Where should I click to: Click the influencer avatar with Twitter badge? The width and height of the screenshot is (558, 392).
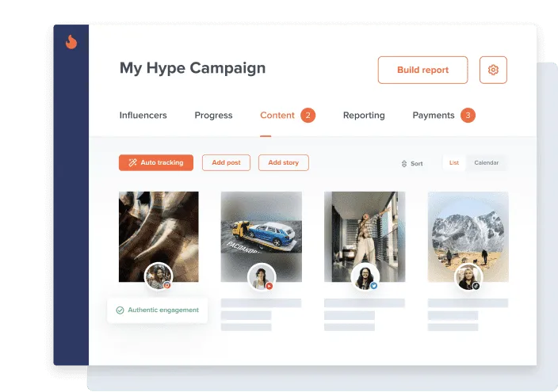pyautogui.click(x=365, y=277)
